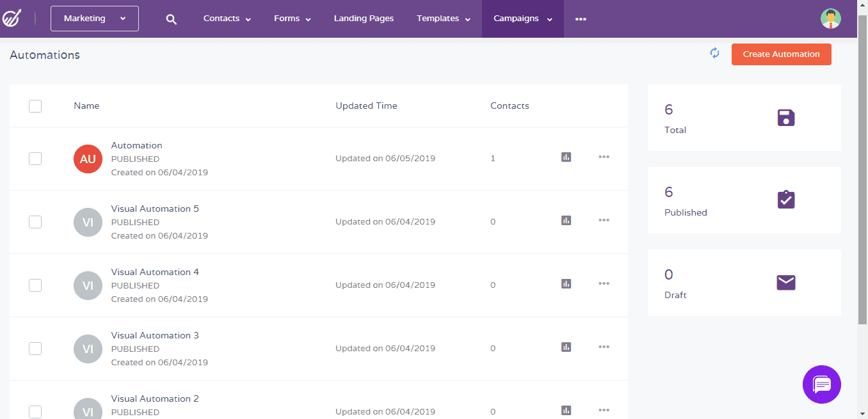Check the select-all checkbox in the table header
Image resolution: width=868 pixels, height=419 pixels.
pyautogui.click(x=35, y=106)
